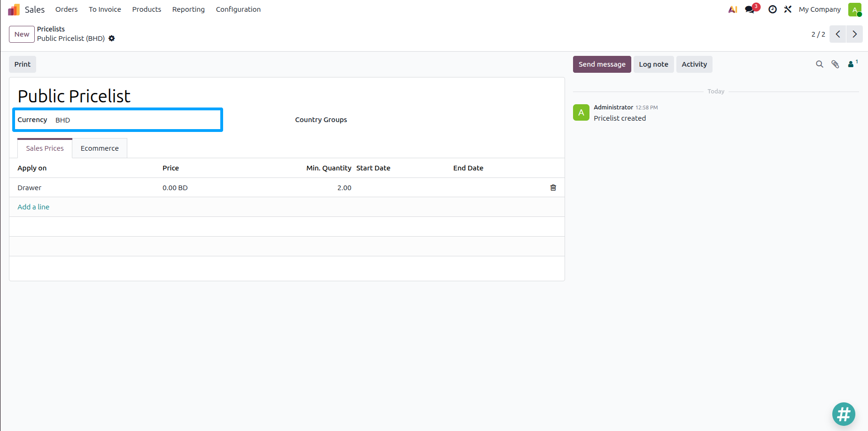Sort by Min. Quantity column header

(329, 168)
